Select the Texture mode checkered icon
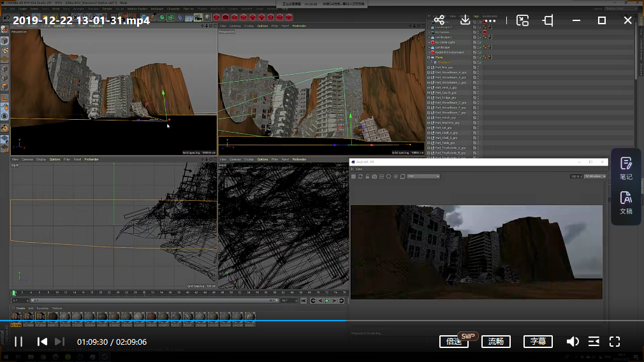The width and height of the screenshot is (644, 362). tap(4, 50)
